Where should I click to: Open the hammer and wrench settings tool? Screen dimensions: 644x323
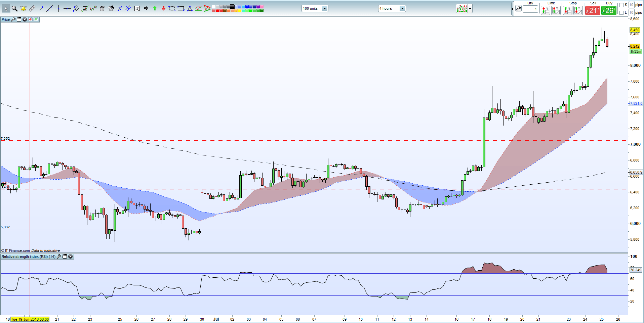pos(111,8)
